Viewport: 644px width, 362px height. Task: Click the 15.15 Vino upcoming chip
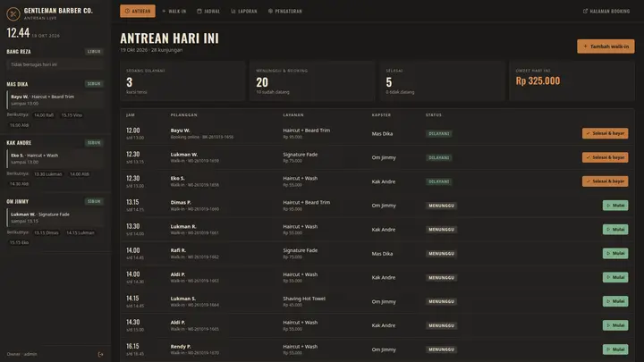click(x=72, y=115)
